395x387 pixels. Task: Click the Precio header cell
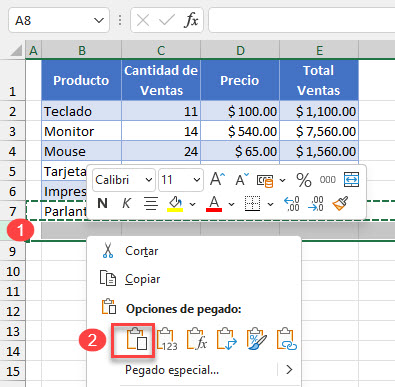[x=240, y=80]
